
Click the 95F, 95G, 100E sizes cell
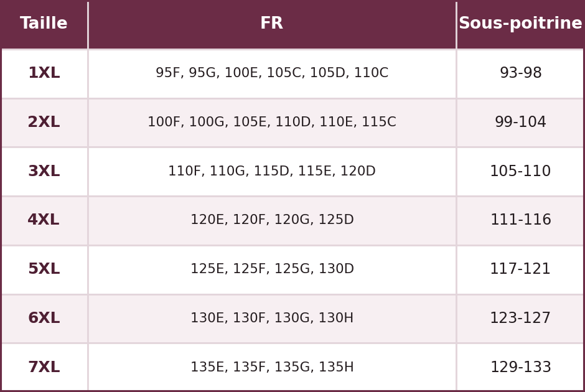(272, 73)
